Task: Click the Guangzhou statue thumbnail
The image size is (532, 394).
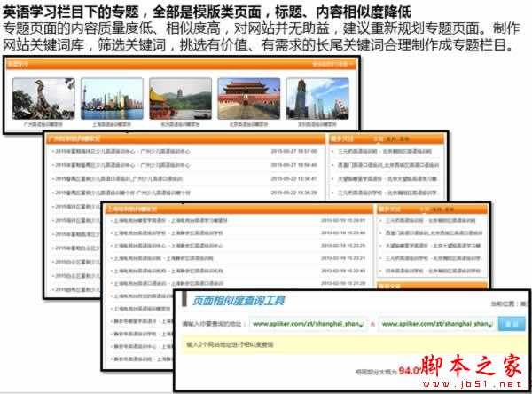Action: pos(39,98)
